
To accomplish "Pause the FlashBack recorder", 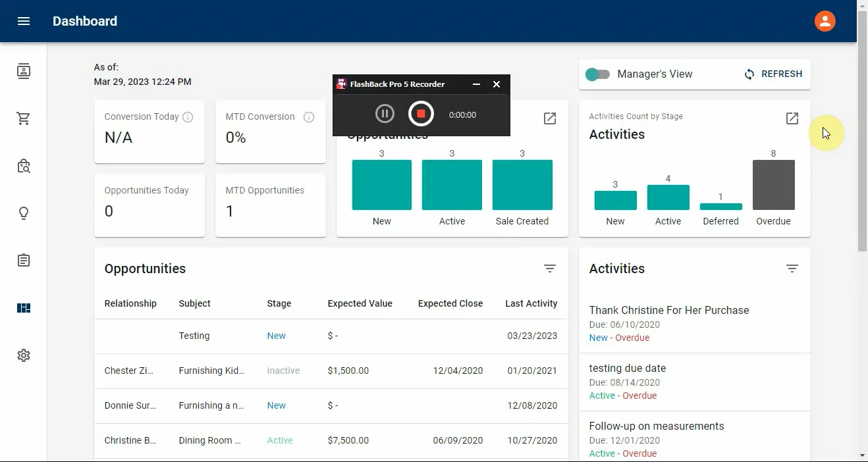I will coord(385,114).
